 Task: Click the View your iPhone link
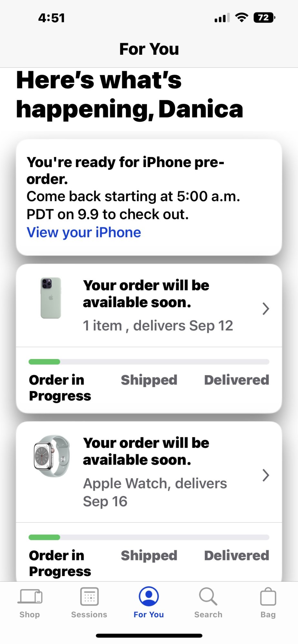pyautogui.click(x=84, y=232)
